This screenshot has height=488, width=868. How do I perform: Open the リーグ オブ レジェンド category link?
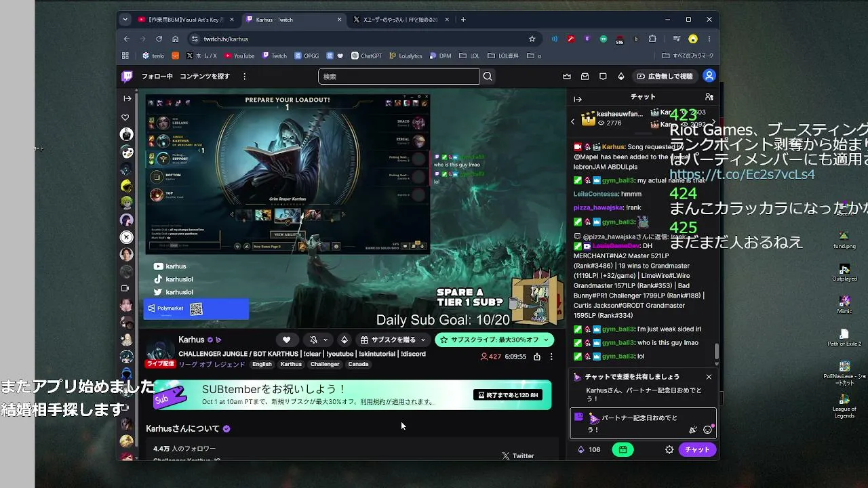[211, 364]
